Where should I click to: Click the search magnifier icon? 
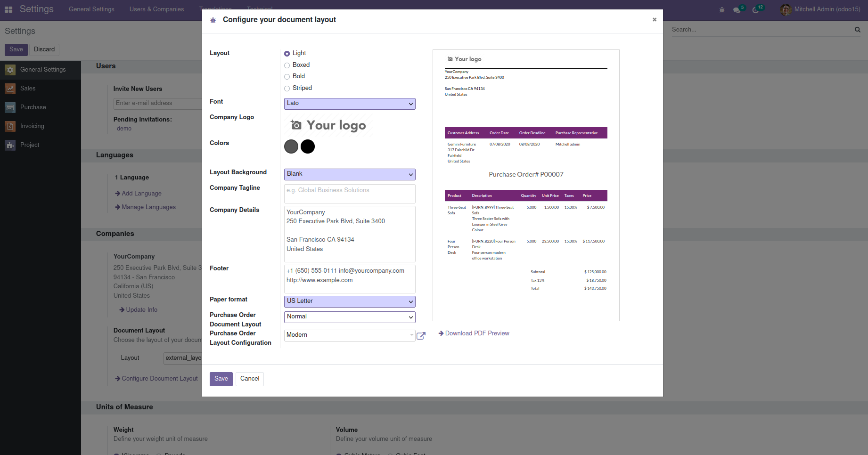(857, 30)
